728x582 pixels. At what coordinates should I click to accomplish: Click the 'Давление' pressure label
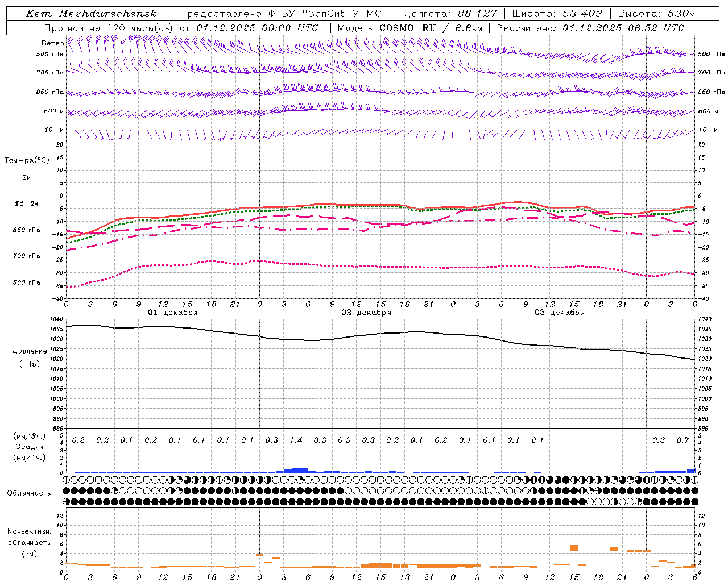click(30, 351)
